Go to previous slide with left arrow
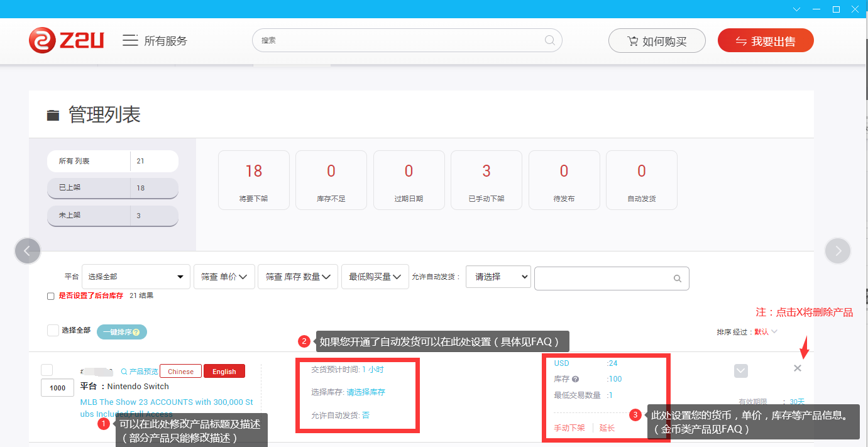Viewport: 868px width, 447px height. point(27,251)
